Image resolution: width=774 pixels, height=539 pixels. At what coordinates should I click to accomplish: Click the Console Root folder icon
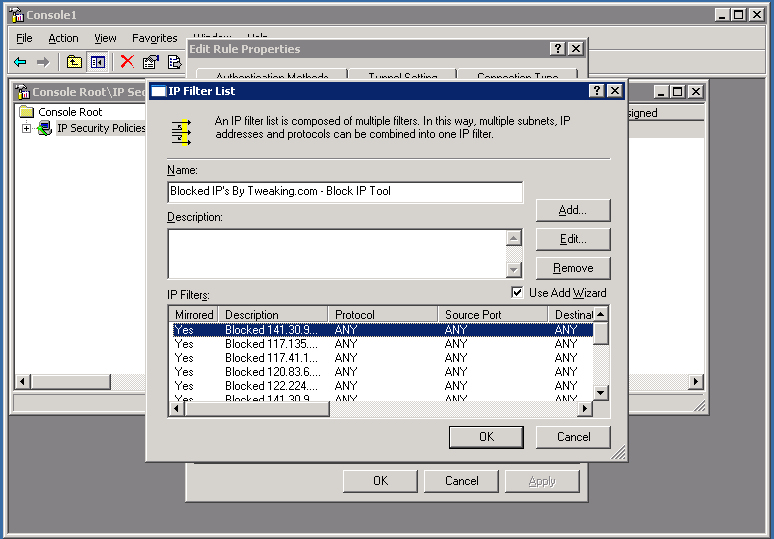coord(27,112)
